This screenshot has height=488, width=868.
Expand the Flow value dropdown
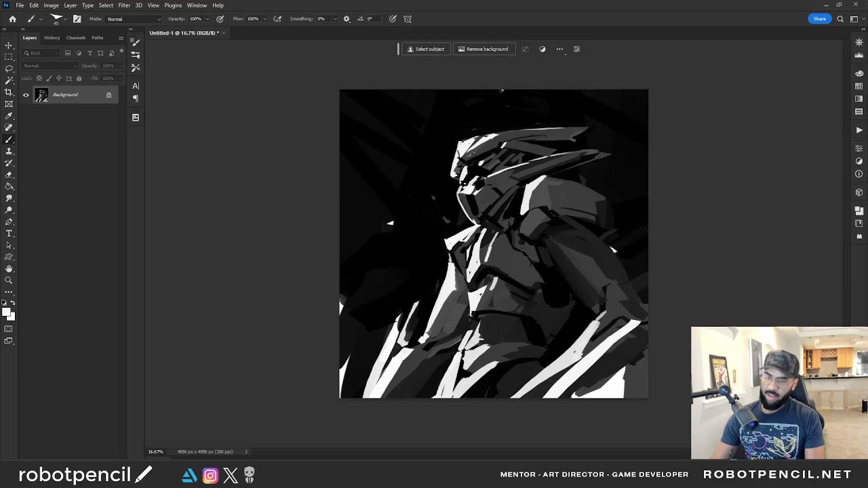[x=264, y=19]
